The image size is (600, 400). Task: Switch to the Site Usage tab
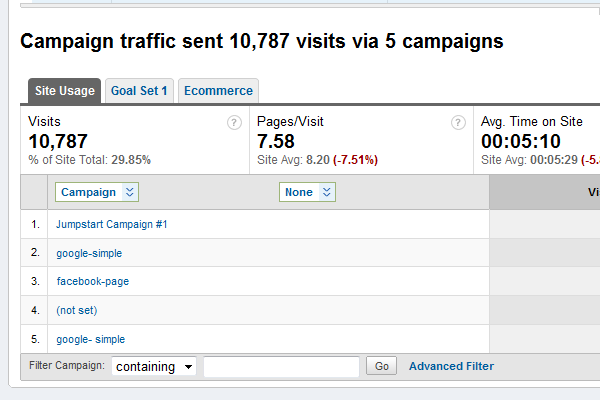(65, 91)
